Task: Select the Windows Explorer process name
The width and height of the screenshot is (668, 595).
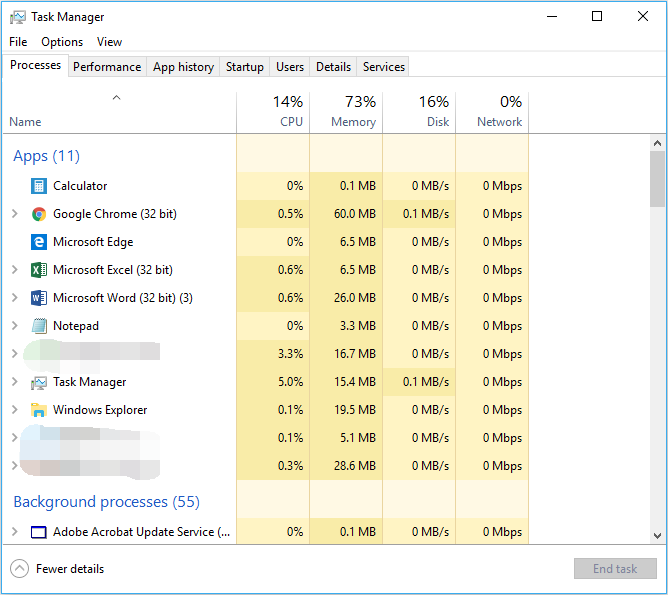Action: tap(100, 410)
